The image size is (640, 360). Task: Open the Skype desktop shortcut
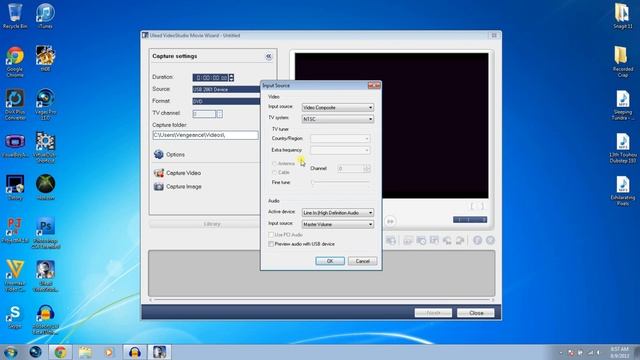[15, 317]
